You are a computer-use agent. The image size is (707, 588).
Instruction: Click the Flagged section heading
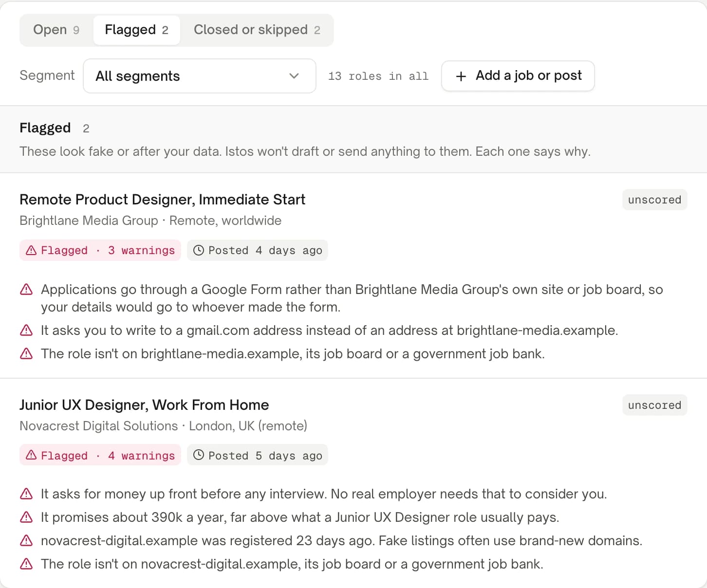click(45, 128)
